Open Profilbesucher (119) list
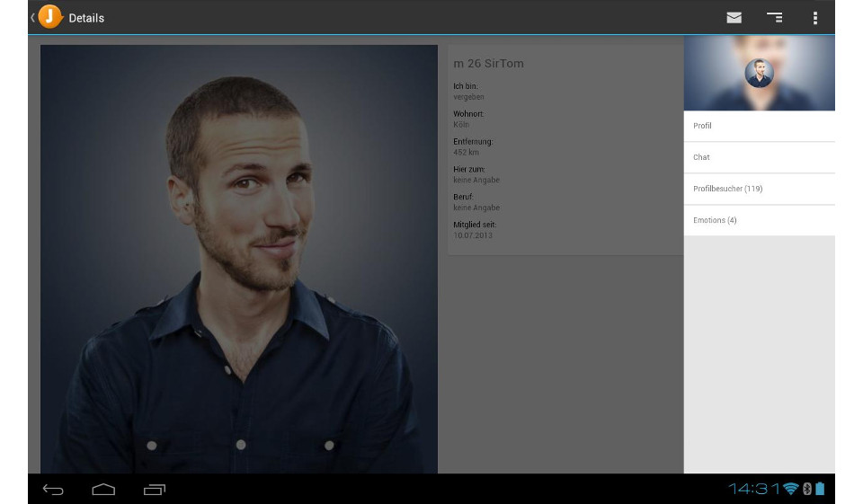Image resolution: width=863 pixels, height=504 pixels. (759, 189)
